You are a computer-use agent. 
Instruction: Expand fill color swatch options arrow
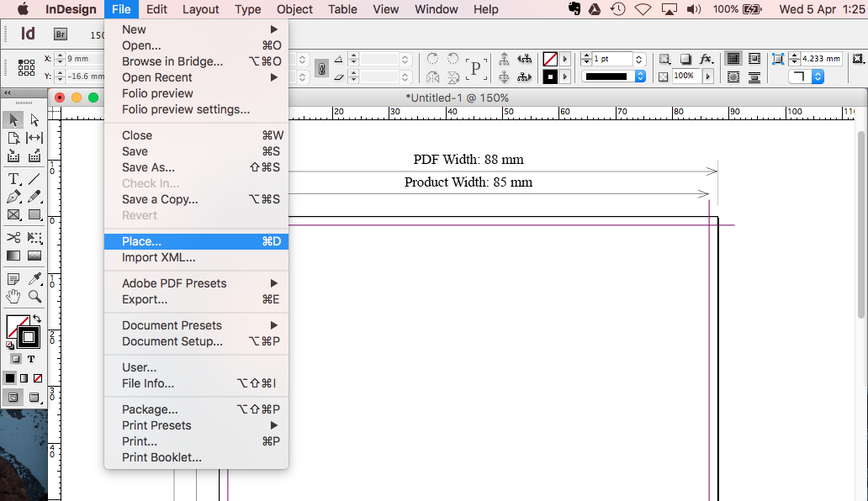pyautogui.click(x=564, y=59)
